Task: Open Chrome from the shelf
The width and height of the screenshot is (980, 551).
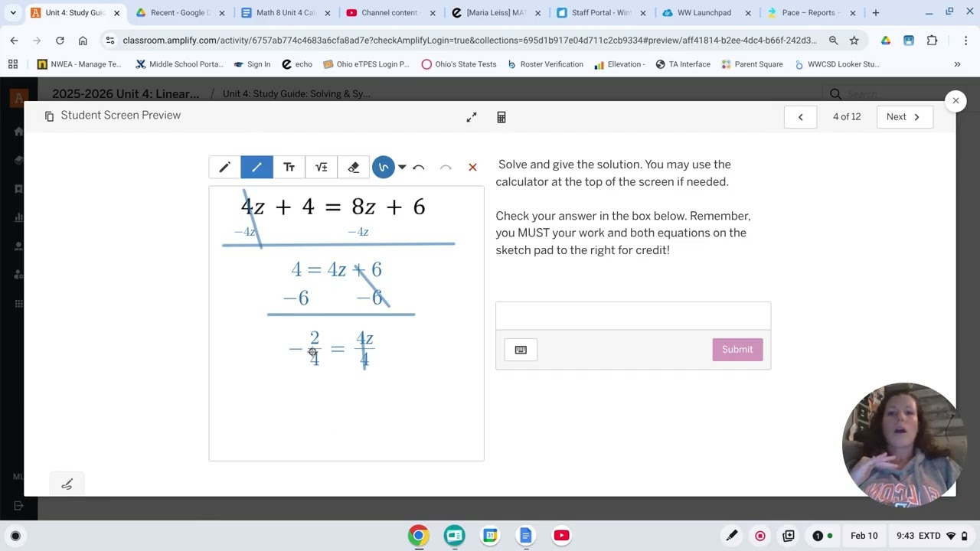Action: tap(418, 536)
